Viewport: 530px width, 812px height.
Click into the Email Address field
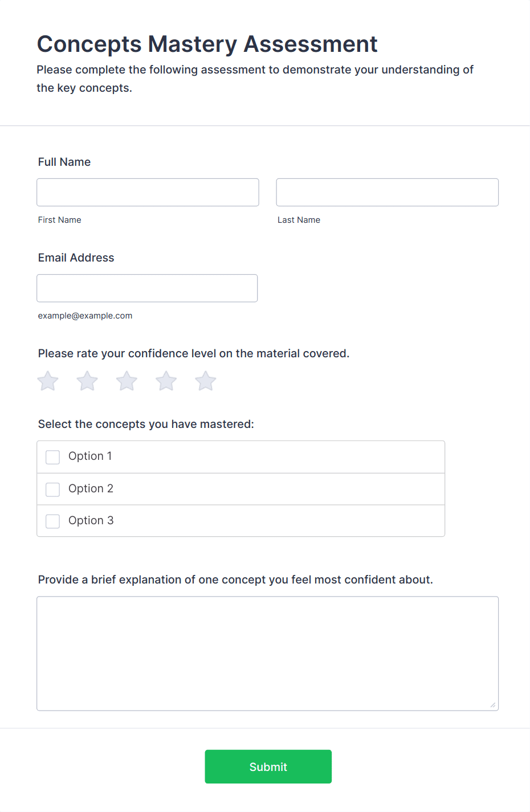tap(147, 288)
